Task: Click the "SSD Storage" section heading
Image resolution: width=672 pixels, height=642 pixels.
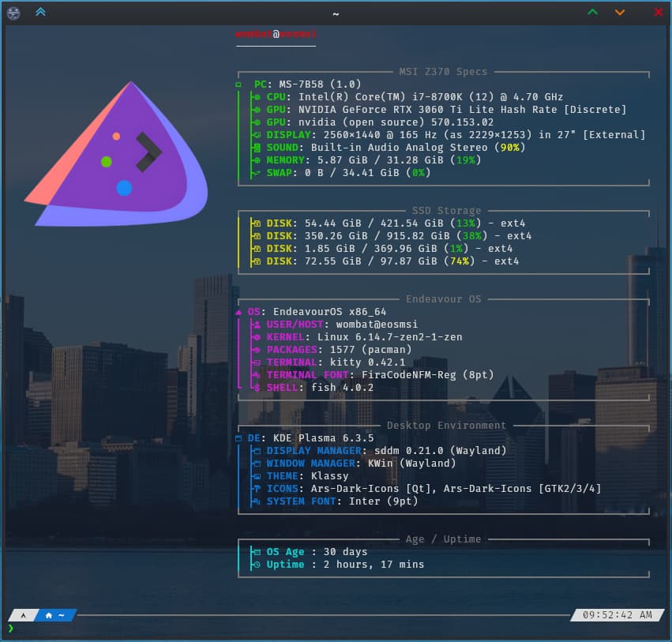Action: (x=447, y=210)
